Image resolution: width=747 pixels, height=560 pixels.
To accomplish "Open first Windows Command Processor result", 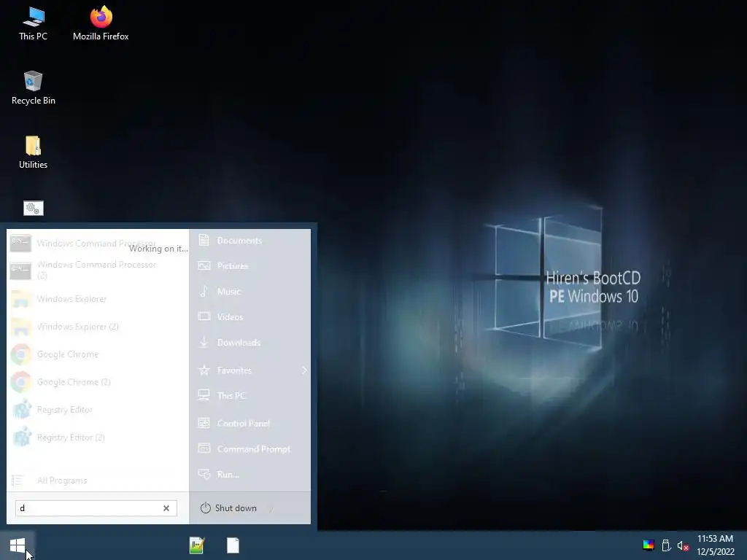I will click(x=98, y=244).
